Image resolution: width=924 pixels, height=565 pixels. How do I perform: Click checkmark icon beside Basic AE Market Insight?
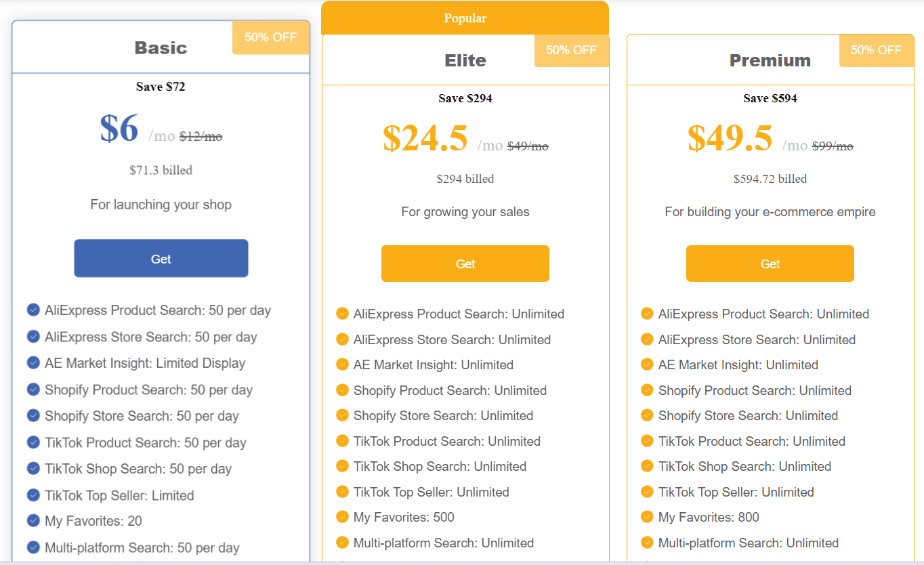[x=33, y=363]
